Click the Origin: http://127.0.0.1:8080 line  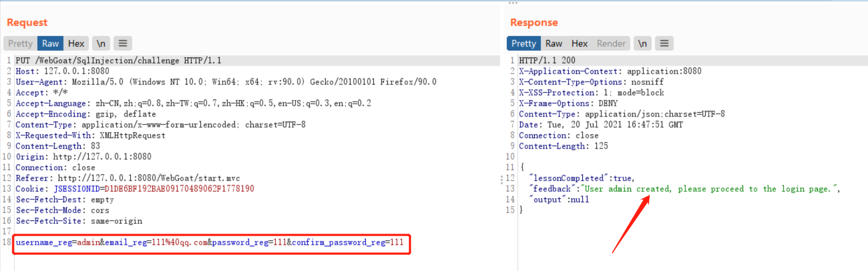coord(83,157)
